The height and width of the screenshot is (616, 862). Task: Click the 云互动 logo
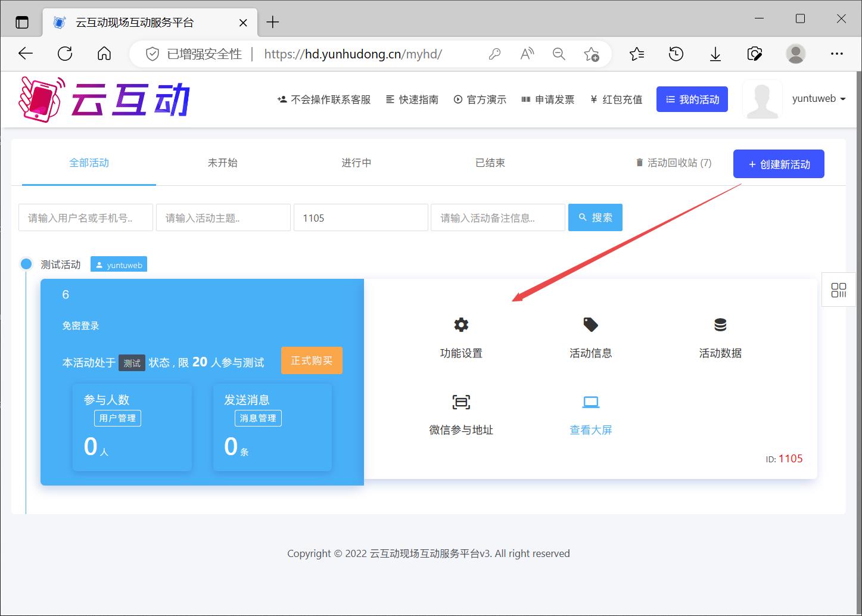(x=105, y=99)
